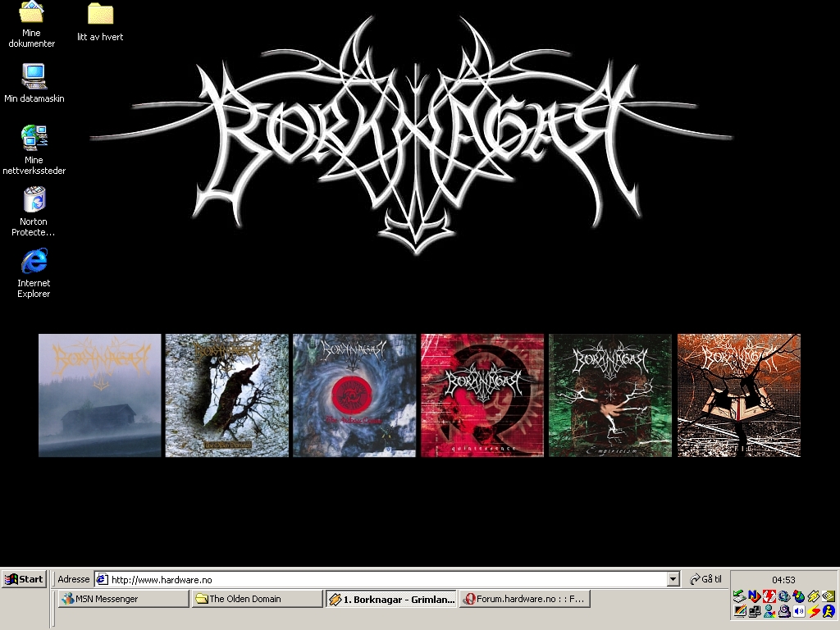Expand the address bar dropdown arrow
The image size is (840, 630).
coord(673,579)
